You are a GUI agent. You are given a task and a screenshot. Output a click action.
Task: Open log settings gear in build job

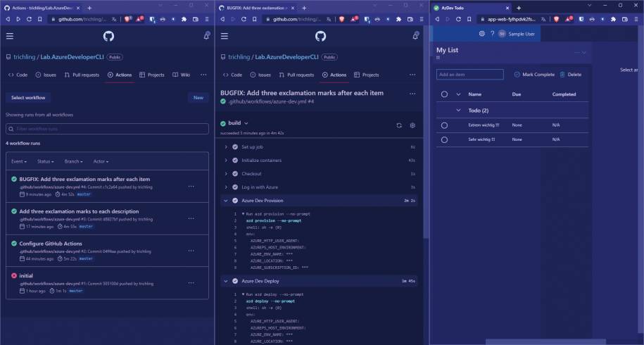tap(412, 125)
